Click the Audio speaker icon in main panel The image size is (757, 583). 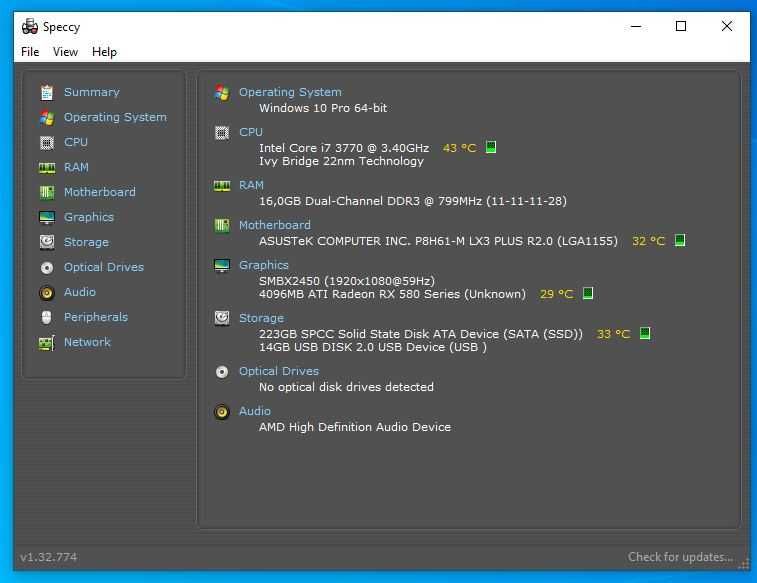tap(222, 412)
